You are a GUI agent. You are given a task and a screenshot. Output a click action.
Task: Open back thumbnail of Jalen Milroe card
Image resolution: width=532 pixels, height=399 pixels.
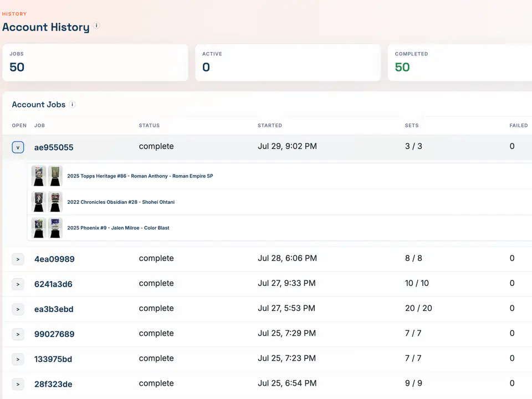(55, 228)
